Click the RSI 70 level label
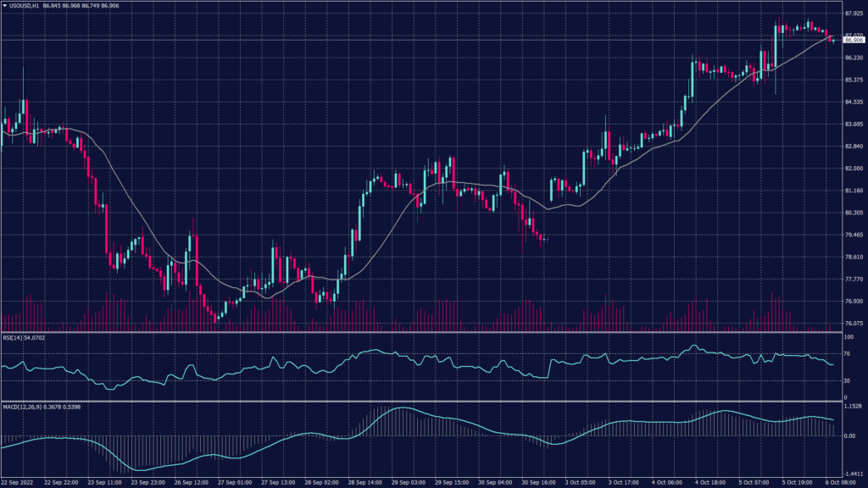This screenshot has height=488, width=868. coord(847,352)
